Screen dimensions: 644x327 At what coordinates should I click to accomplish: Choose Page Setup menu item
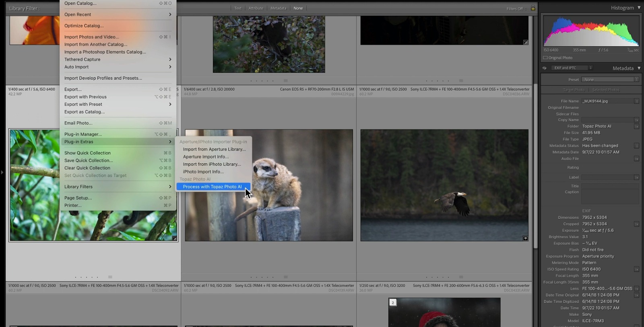click(118, 198)
